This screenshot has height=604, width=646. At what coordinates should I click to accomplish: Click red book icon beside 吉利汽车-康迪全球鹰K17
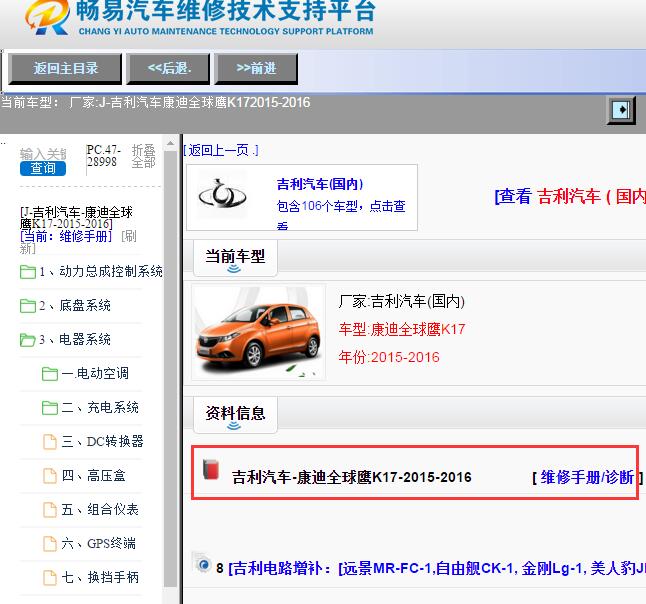(x=211, y=469)
